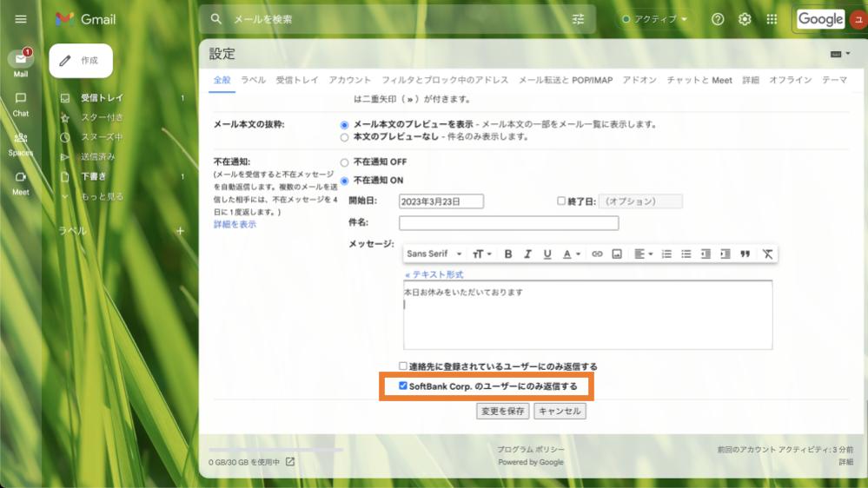Select no body preview option
Viewport: 868px width, 488px height.
[344, 137]
